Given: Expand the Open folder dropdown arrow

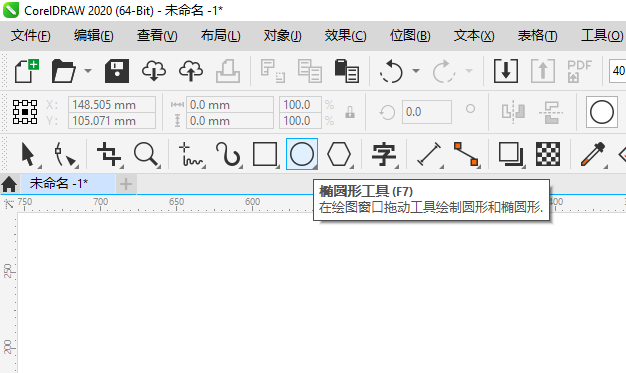Looking at the screenshot, I should coord(88,71).
